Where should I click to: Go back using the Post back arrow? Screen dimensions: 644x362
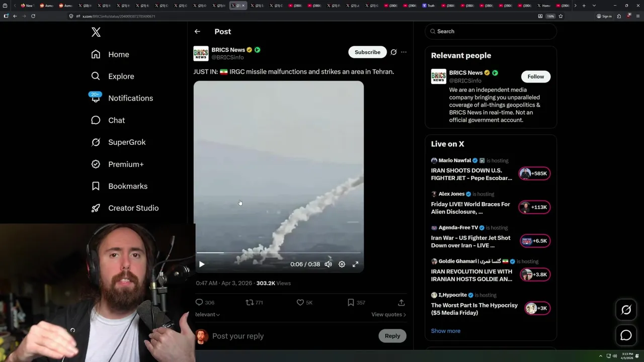pyautogui.click(x=197, y=31)
